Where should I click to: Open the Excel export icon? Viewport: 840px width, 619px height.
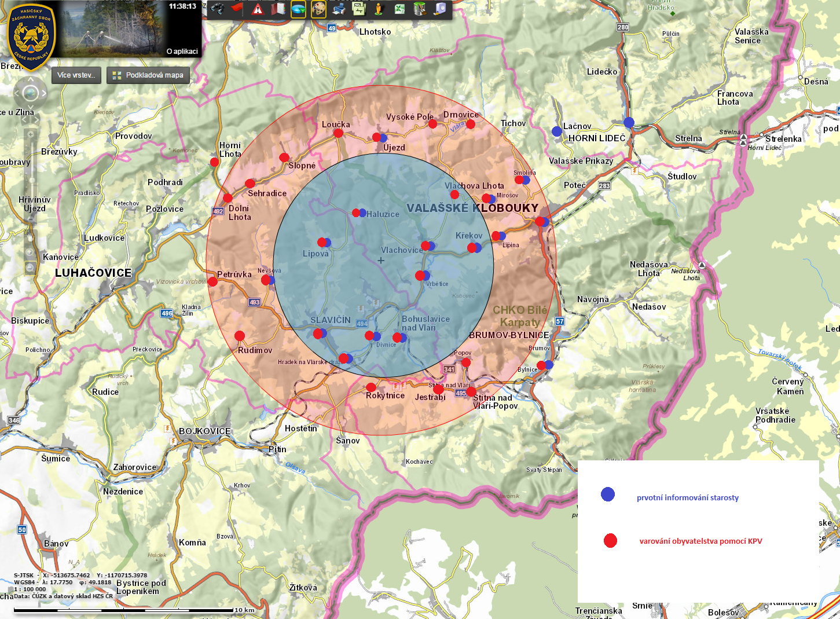coord(399,9)
